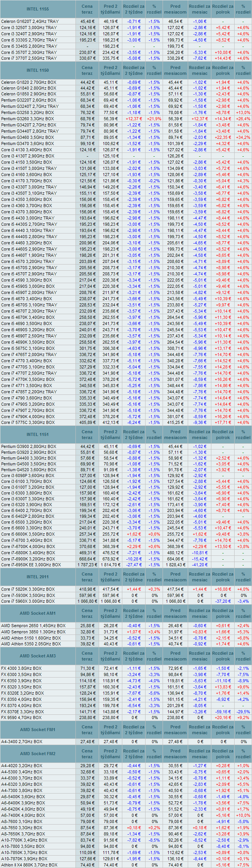The image size is (252, 868).
Task: Click the AMD Socket FM2 section header
Action: pyautogui.click(x=38, y=754)
